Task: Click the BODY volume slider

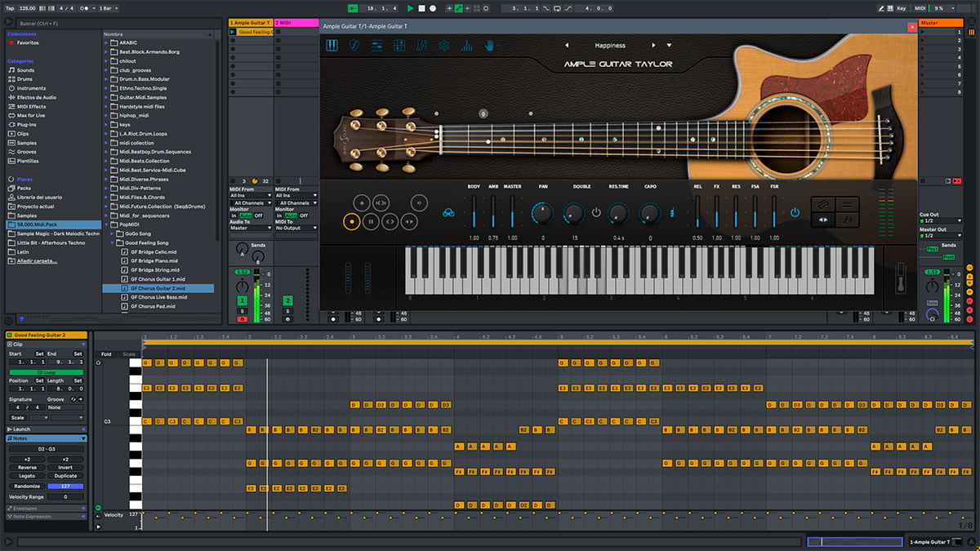Action: pyautogui.click(x=474, y=211)
